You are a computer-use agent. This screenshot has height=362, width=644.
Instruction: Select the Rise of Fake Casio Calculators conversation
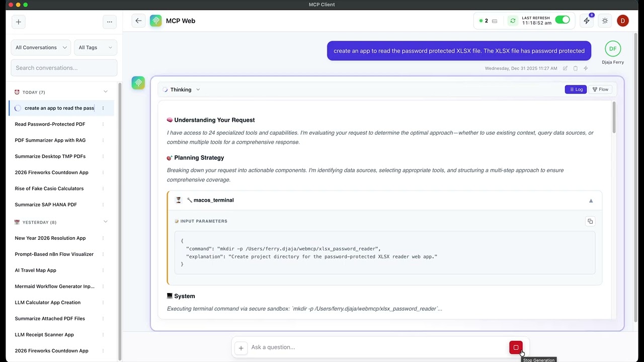click(49, 189)
